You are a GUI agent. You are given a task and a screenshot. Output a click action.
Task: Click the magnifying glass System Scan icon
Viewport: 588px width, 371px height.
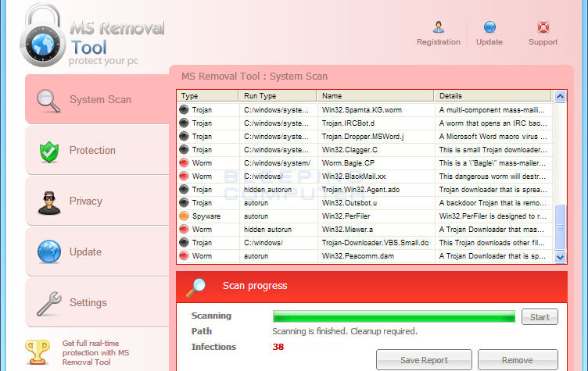tap(48, 100)
